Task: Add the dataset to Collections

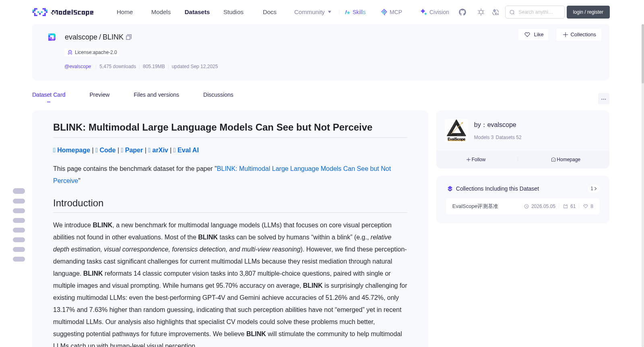Action: point(579,35)
